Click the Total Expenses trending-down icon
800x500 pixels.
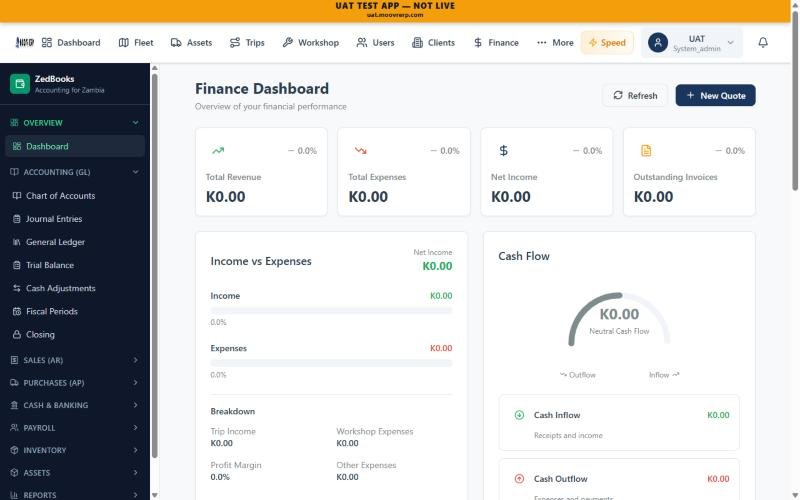coord(361,151)
